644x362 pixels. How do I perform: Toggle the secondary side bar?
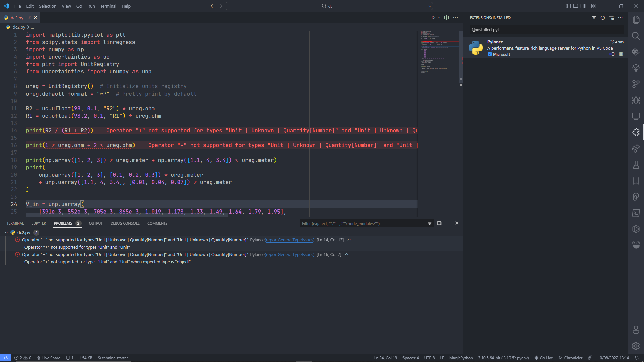[583, 6]
